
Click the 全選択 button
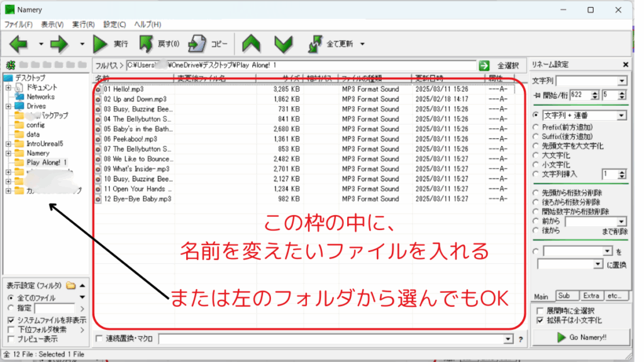click(508, 65)
